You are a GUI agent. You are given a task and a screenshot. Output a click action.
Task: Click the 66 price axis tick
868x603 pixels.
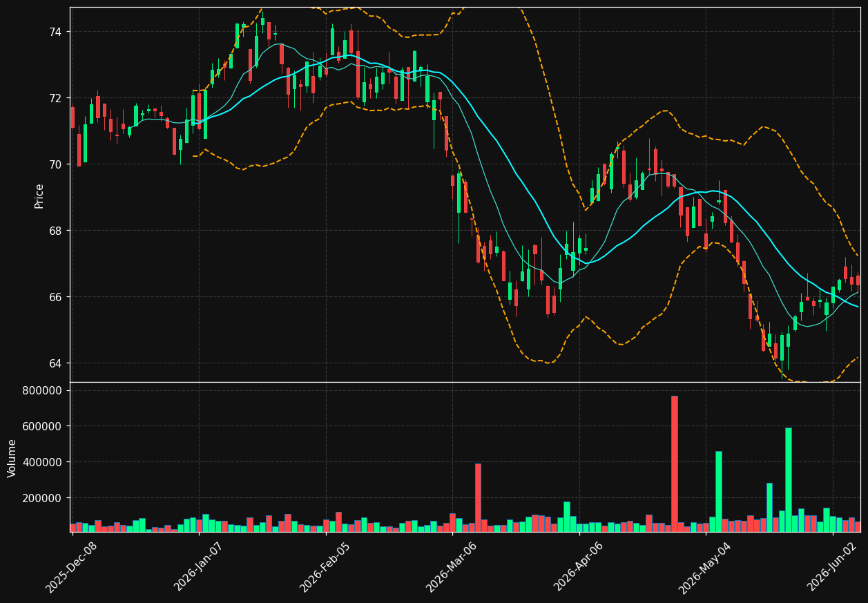(55, 297)
